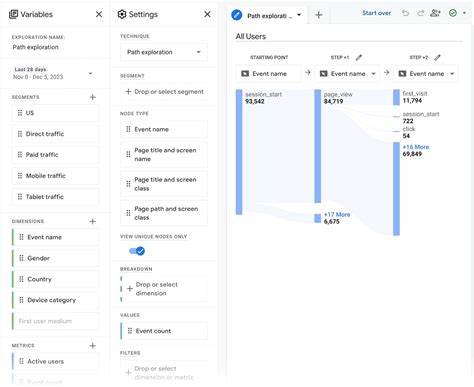The width and height of the screenshot is (474, 387).
Task: Add a new metric with plus icon
Action: pyautogui.click(x=93, y=346)
